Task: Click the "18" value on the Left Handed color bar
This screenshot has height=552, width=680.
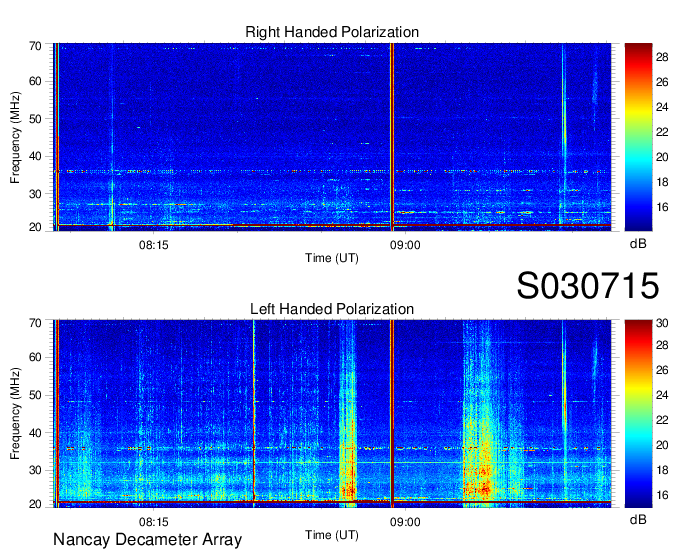Action: coord(662,470)
